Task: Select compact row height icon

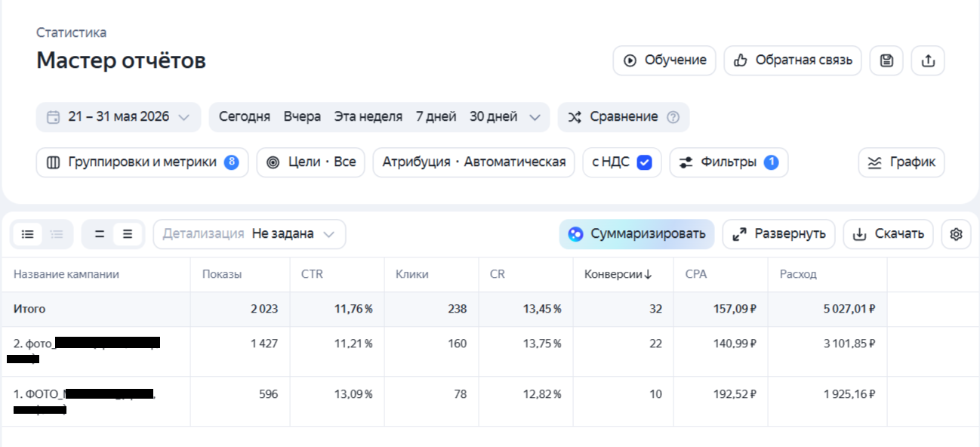Action: [x=99, y=234]
